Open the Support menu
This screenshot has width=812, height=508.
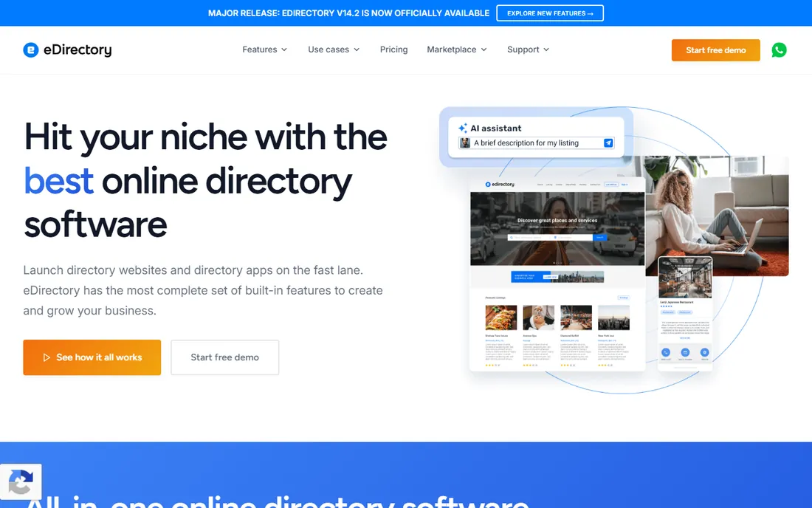pyautogui.click(x=528, y=49)
